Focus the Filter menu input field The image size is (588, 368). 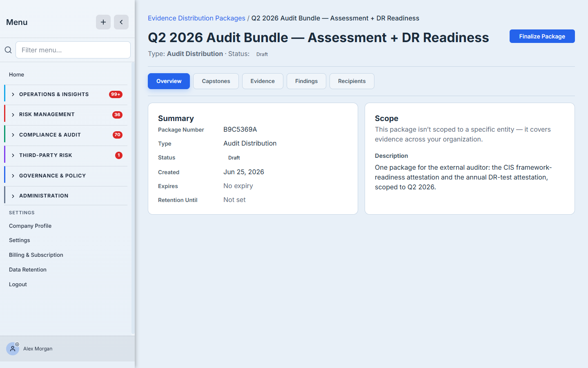(73, 50)
